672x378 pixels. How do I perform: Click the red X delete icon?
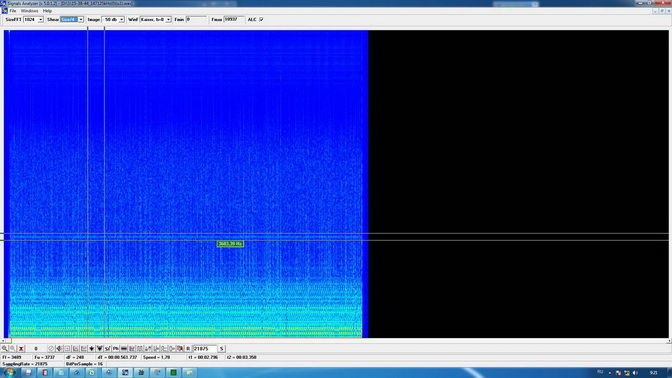tap(21, 348)
